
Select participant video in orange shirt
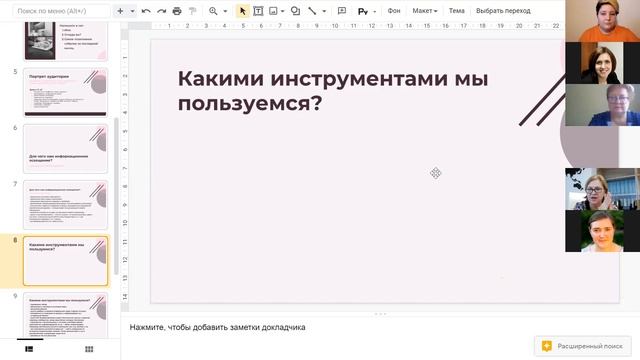pyautogui.click(x=602, y=21)
